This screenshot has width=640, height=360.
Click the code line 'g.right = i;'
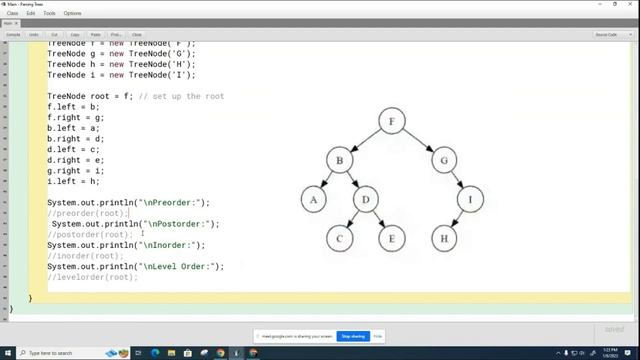click(x=76, y=171)
